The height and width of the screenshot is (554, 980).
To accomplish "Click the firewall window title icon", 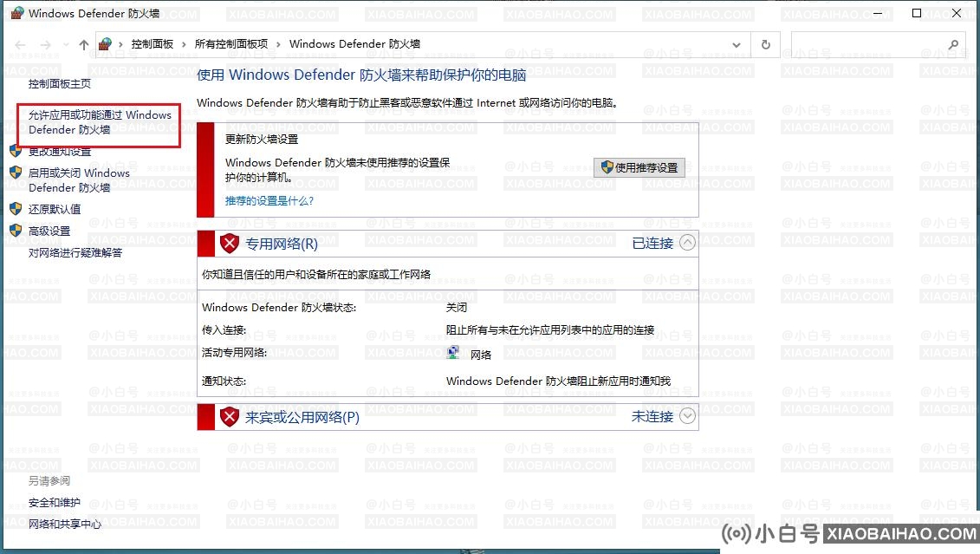I will click(16, 12).
